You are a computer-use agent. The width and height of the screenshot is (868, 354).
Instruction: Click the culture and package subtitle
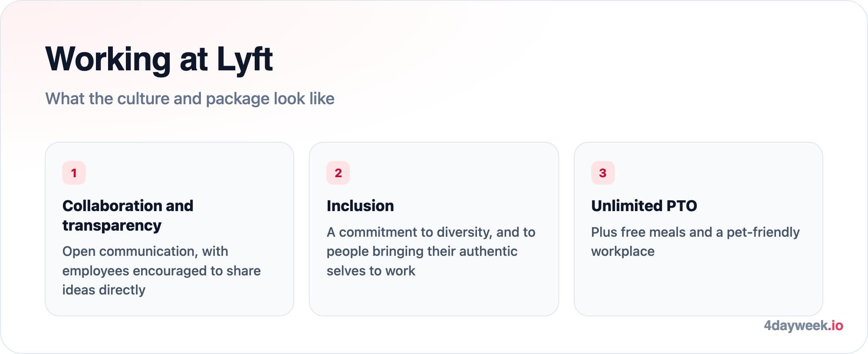190,99
